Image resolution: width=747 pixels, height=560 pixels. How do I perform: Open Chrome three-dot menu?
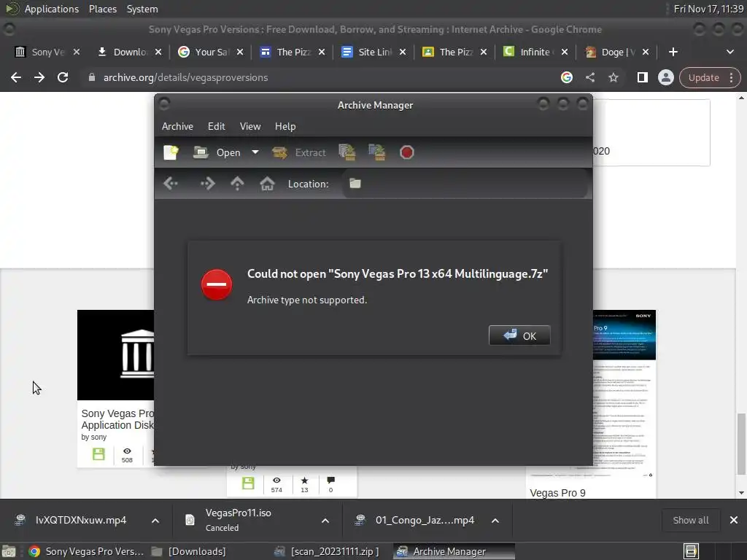(x=731, y=77)
